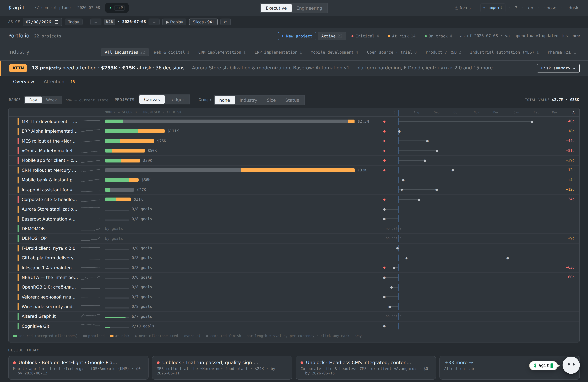Image resolution: width=588 pixels, height=382 pixels.
Task: Filter Active 22 projects
Action: (331, 36)
